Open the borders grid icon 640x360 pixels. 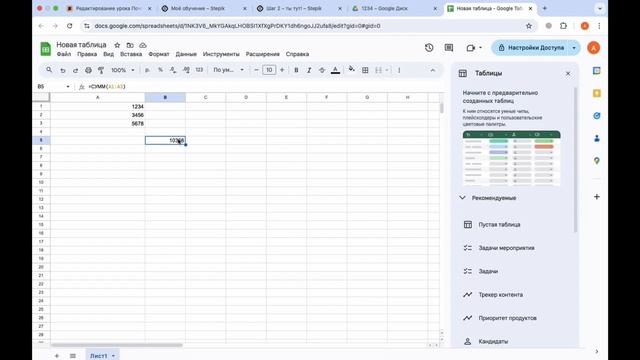[365, 70]
